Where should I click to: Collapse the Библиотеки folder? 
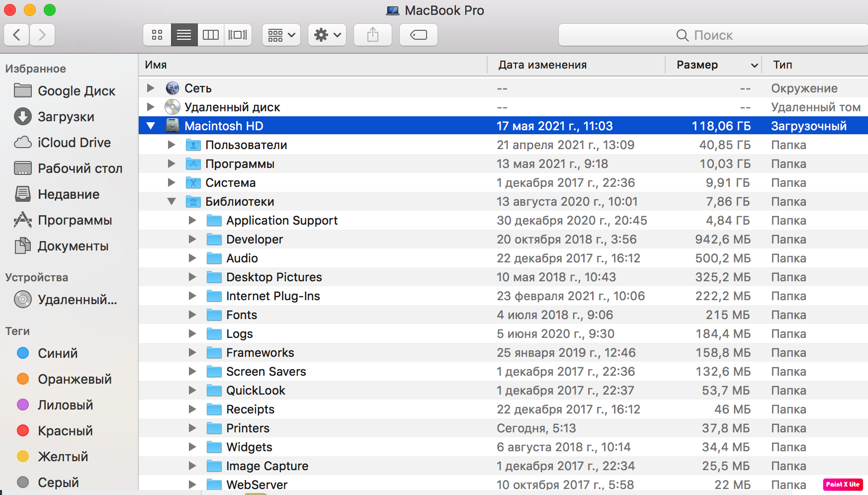pos(172,202)
